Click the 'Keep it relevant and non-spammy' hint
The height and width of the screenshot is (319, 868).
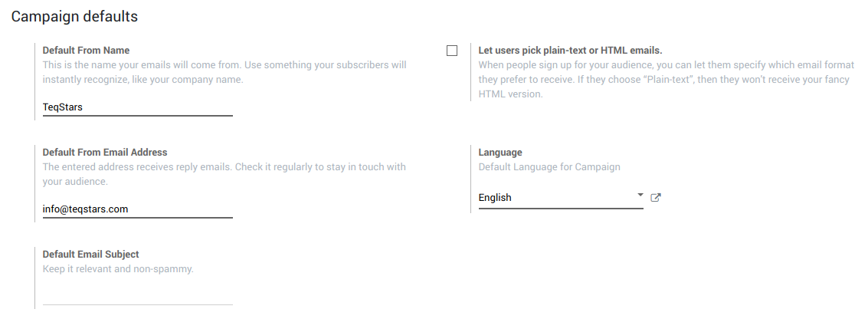[x=118, y=269]
